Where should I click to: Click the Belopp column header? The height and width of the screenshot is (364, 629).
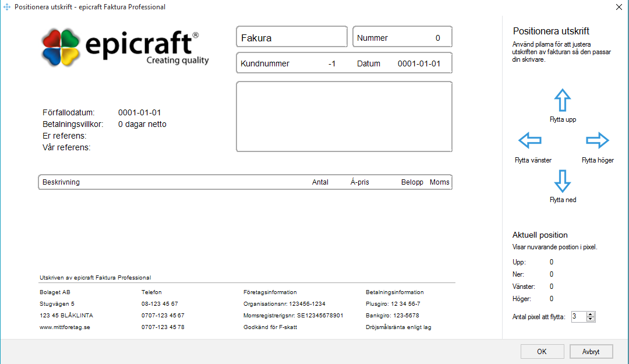pyautogui.click(x=412, y=182)
